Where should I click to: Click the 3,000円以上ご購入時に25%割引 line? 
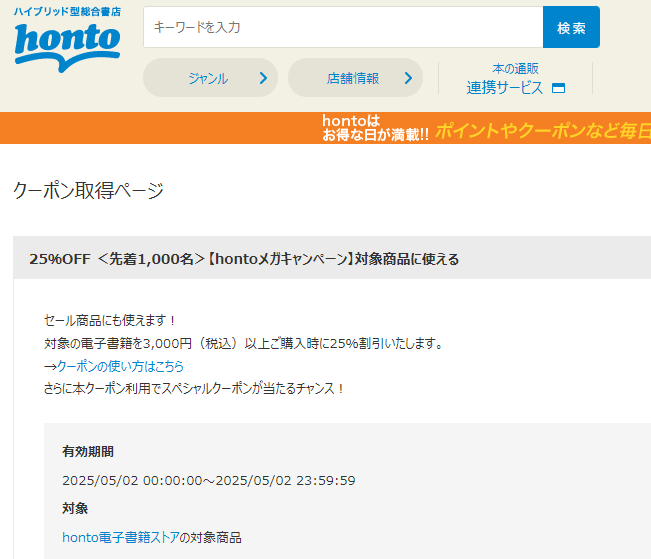click(x=245, y=343)
